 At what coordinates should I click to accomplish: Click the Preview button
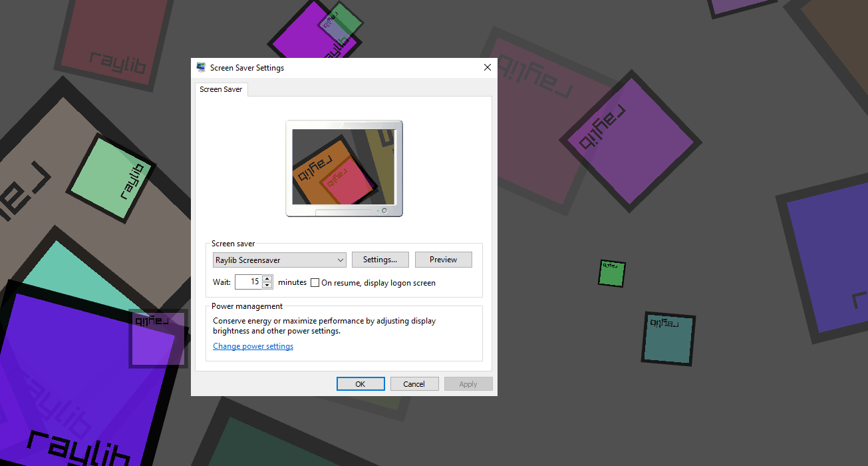[x=443, y=260]
